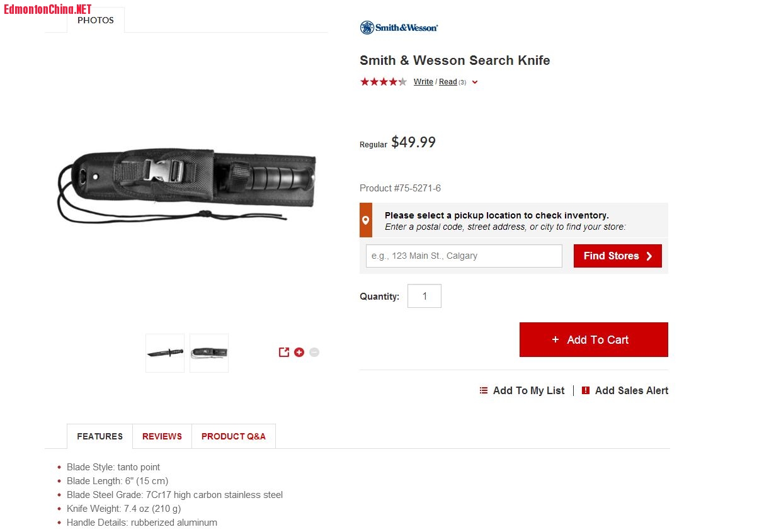Open the Product Q&A tab
769x532 pixels.
click(x=234, y=436)
